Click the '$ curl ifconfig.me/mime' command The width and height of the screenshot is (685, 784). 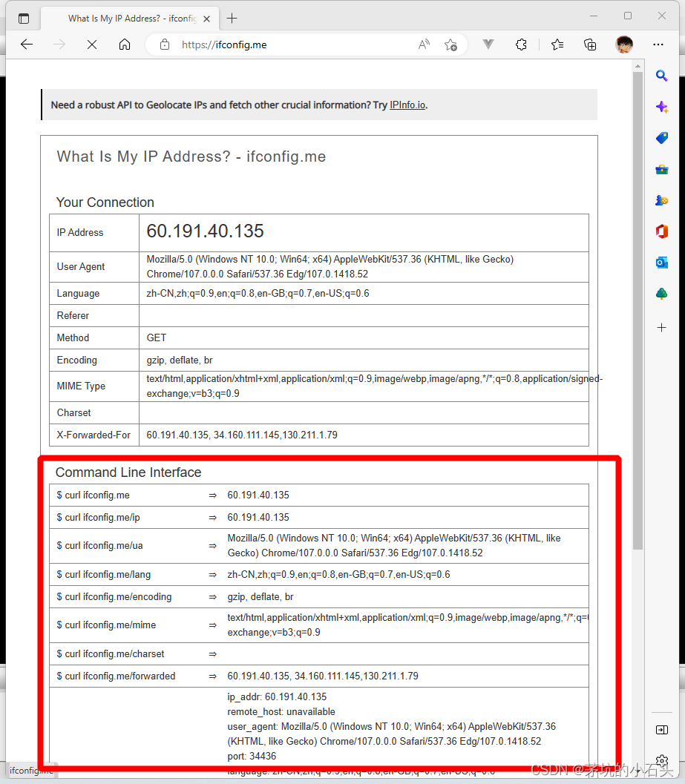pyautogui.click(x=106, y=625)
